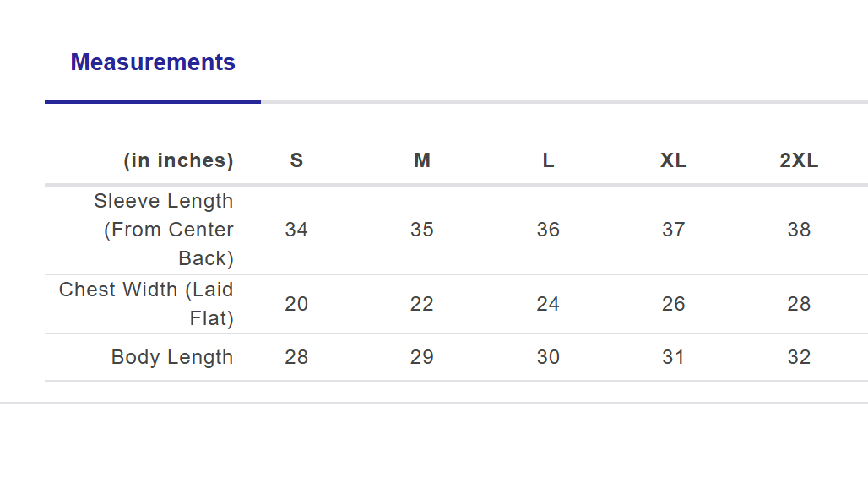Select sleeve length value 36 for size L
Image resolution: width=868 pixels, height=493 pixels.
click(x=548, y=230)
